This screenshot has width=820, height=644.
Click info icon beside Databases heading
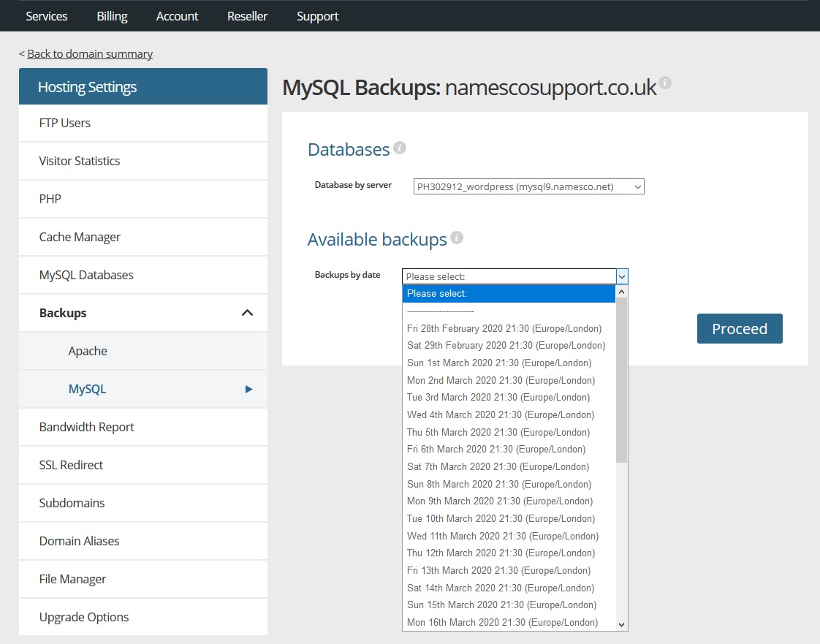pyautogui.click(x=400, y=148)
